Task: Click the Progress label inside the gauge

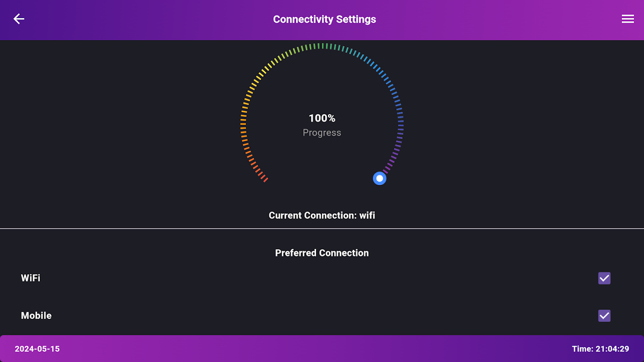Action: point(322,133)
